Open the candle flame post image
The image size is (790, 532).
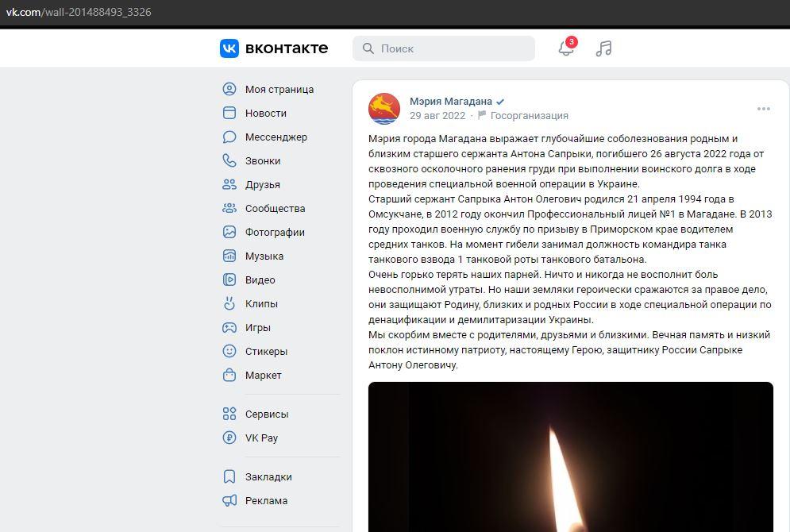(570, 457)
